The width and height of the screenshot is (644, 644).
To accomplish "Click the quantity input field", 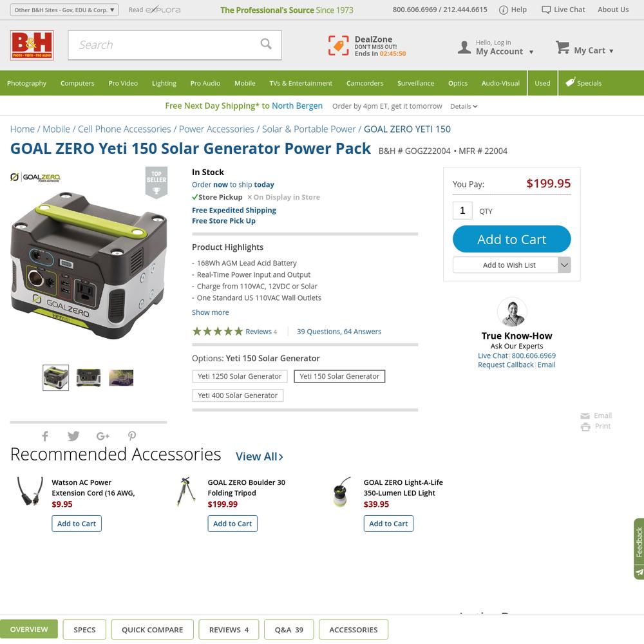I will click(x=462, y=211).
